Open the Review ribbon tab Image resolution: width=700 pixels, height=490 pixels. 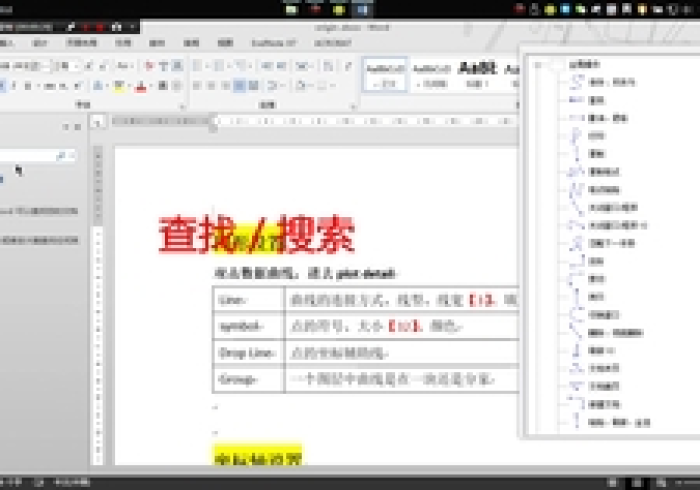(191, 43)
